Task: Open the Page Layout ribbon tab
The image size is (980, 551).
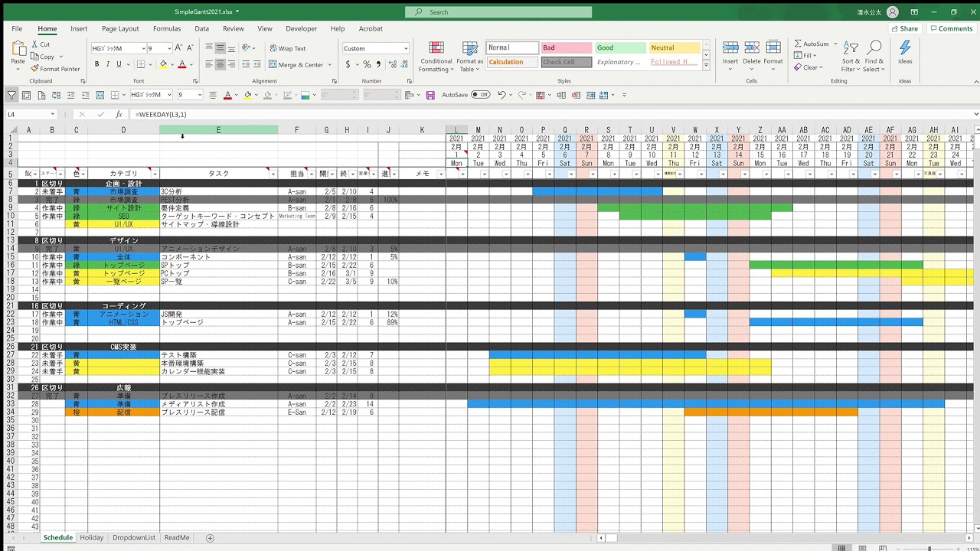Action: [120, 29]
